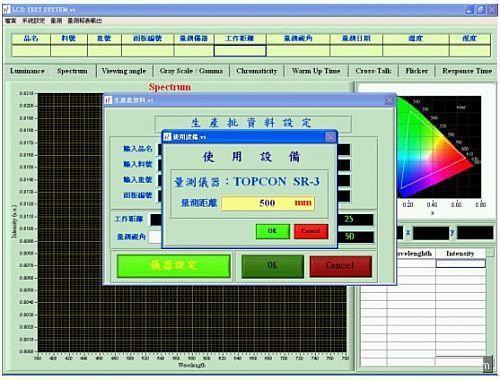
Task: Minimize the LCD TEST SYSTEM main window
Action: point(470,10)
